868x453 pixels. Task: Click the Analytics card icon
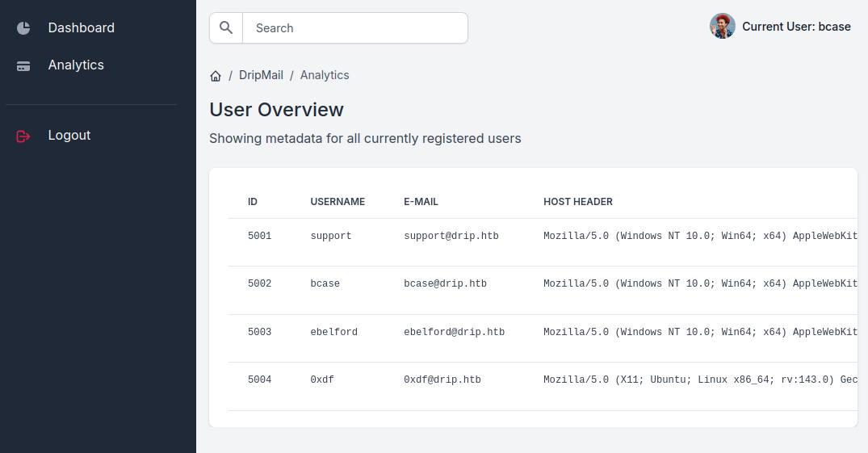point(23,66)
